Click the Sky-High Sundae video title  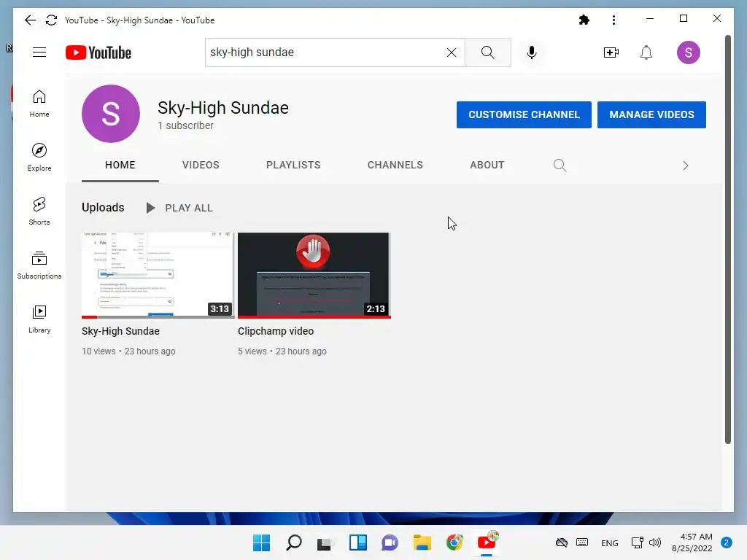click(120, 331)
